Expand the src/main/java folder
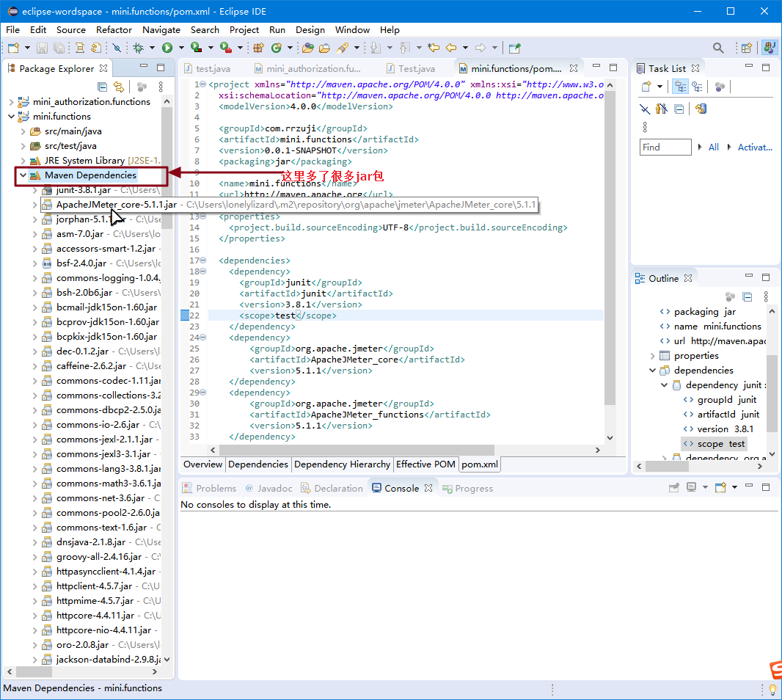Image resolution: width=782 pixels, height=700 pixels. tap(23, 131)
